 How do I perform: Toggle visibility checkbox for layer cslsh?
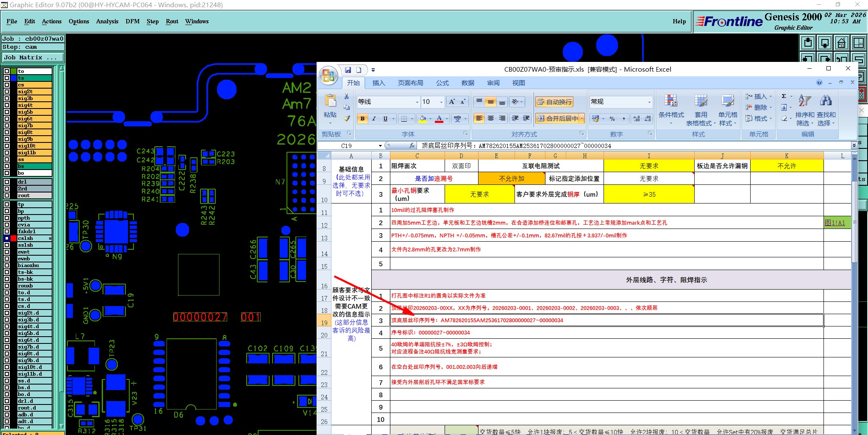coord(7,238)
